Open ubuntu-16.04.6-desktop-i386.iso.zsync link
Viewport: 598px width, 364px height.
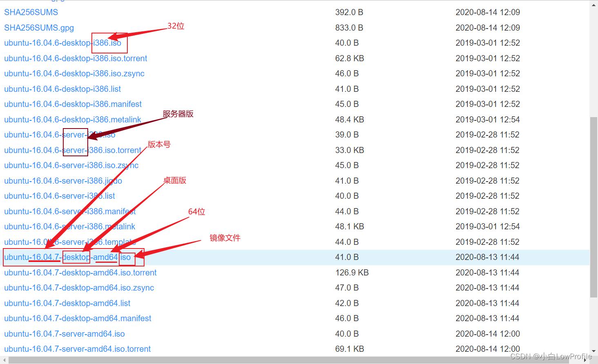(x=74, y=73)
